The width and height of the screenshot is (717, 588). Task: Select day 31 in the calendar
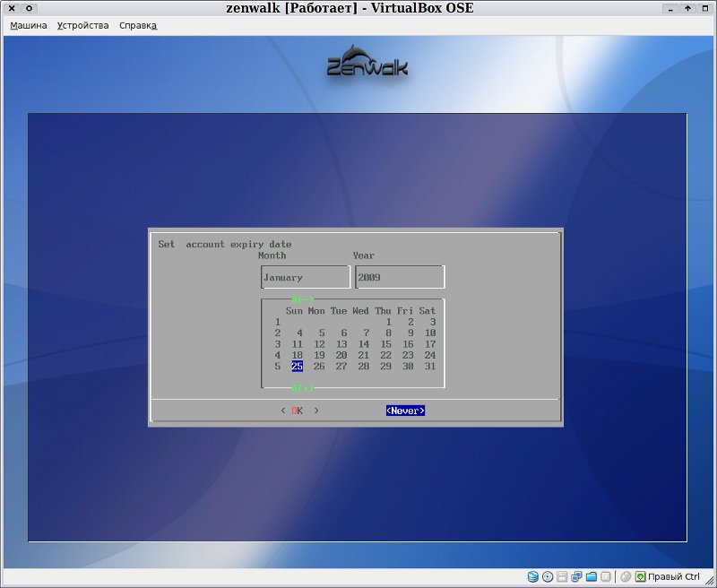coord(430,367)
